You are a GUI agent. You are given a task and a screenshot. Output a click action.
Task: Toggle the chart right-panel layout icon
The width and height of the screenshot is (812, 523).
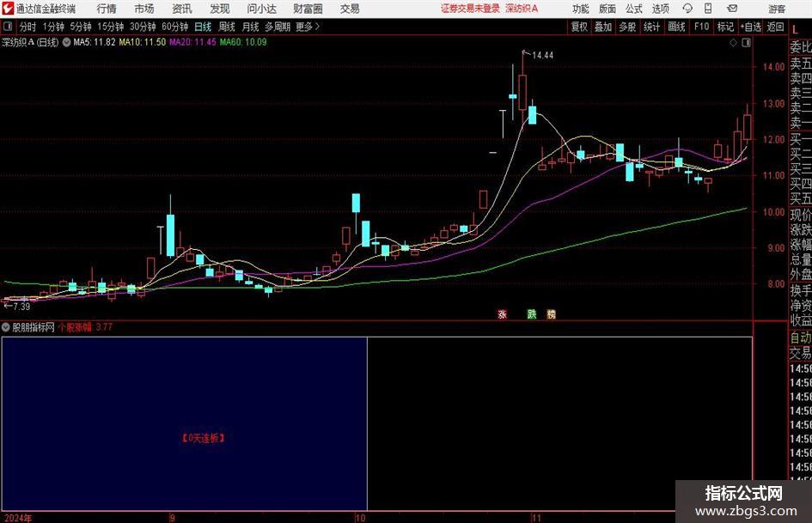746,43
